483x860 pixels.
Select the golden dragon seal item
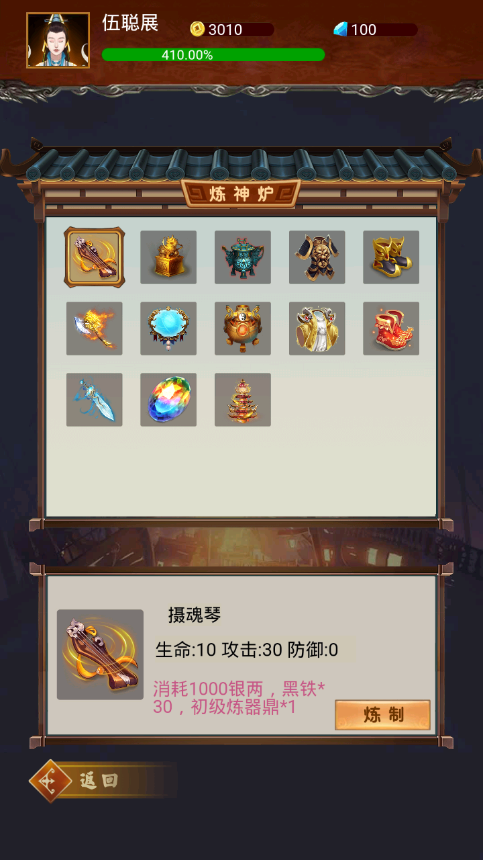(x=168, y=257)
